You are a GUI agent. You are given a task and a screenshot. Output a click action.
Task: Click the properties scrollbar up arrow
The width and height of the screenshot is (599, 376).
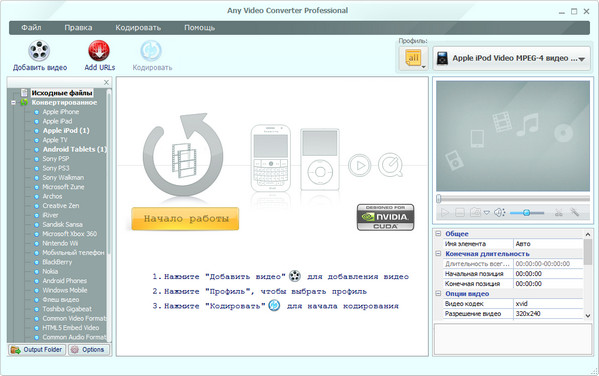(x=588, y=234)
